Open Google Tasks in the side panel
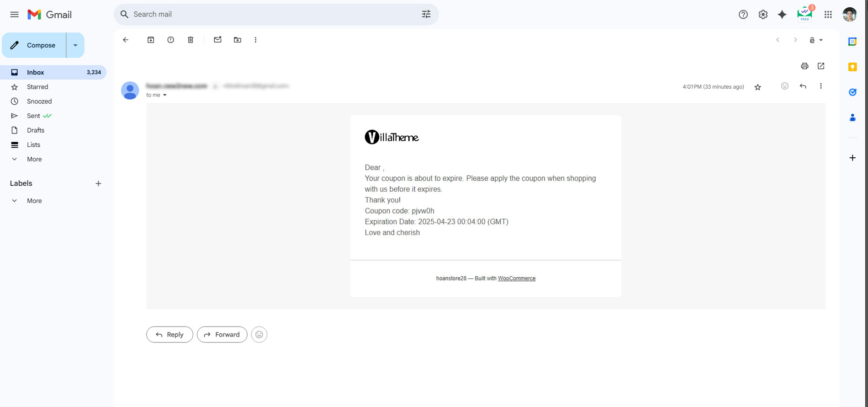The height and width of the screenshot is (407, 868). (852, 92)
